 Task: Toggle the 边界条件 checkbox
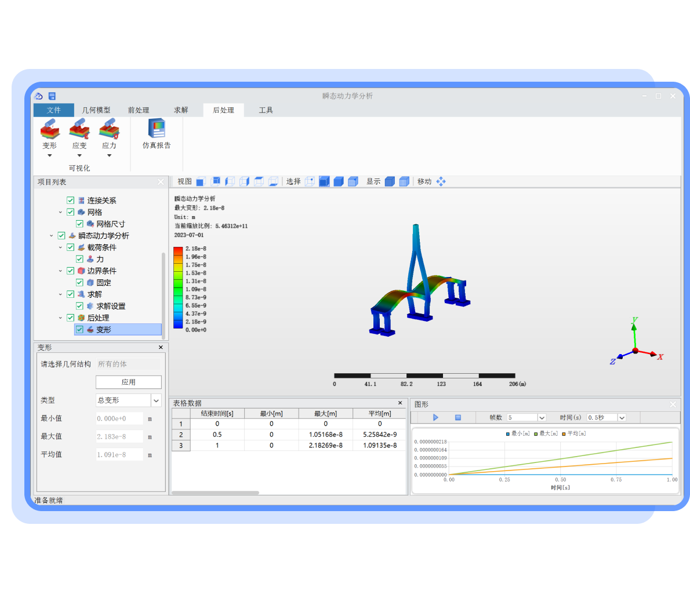coord(70,271)
